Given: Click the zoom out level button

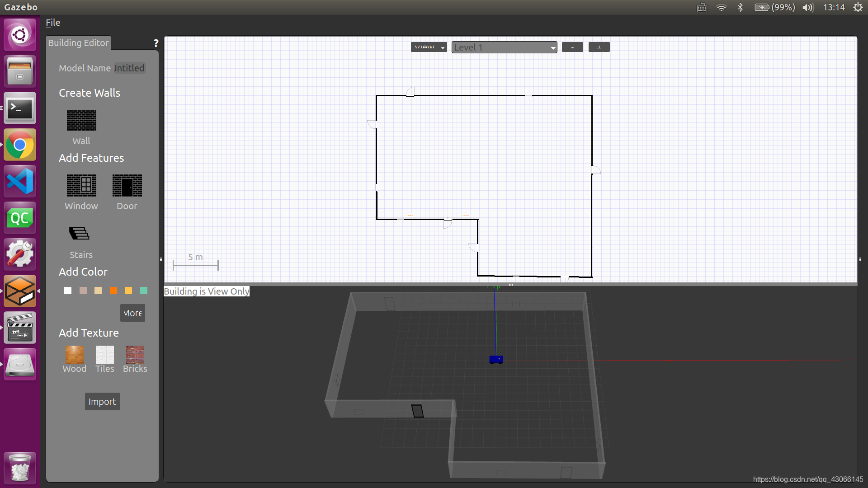Looking at the screenshot, I should click(x=572, y=47).
